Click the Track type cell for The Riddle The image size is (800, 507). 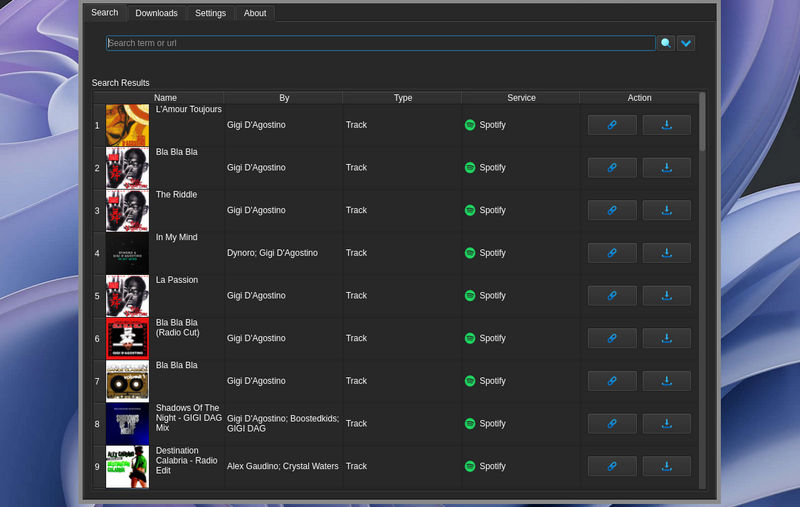pos(402,210)
